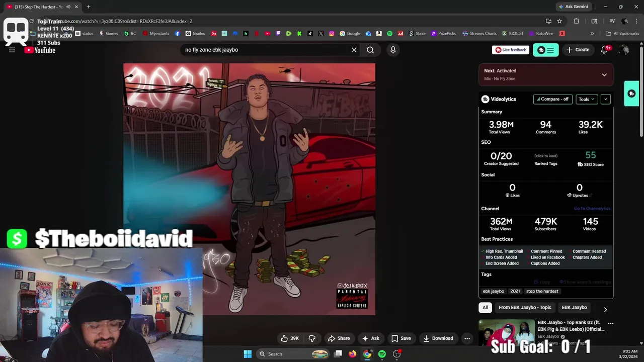
Task: Select the From EBK Jaaybo - Topic chip
Action: coord(525,308)
